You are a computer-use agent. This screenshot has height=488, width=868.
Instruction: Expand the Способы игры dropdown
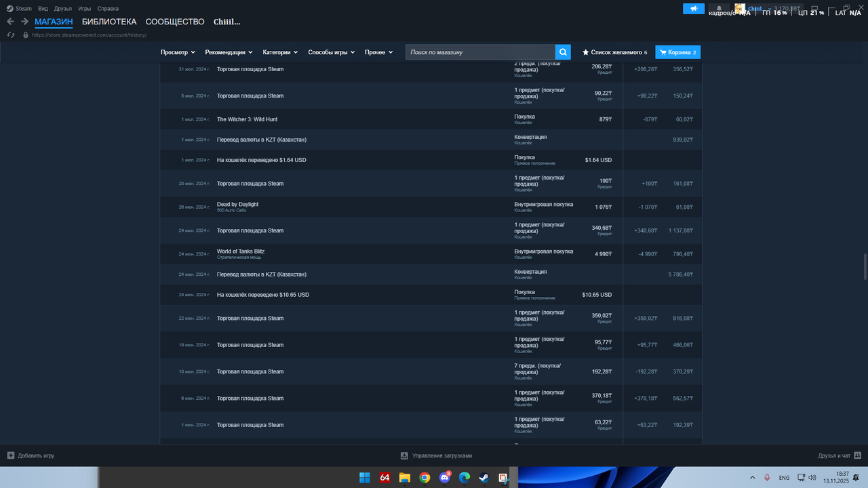332,52
